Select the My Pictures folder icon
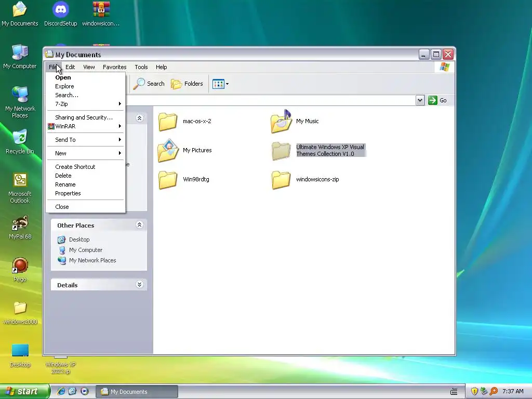 coord(168,150)
